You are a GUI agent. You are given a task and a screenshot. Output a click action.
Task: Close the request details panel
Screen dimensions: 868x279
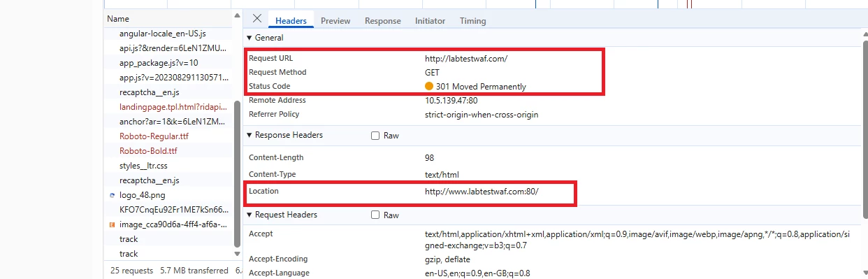tap(257, 19)
